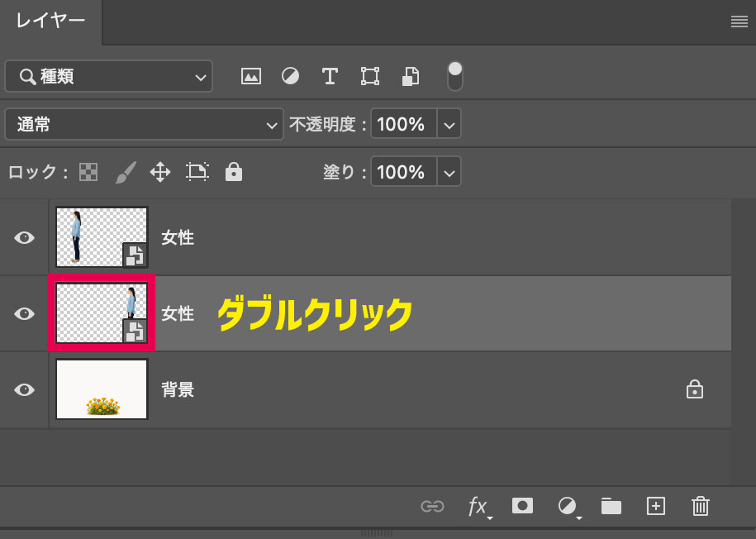Toggle the layer filtering on/off switch

[x=454, y=76]
